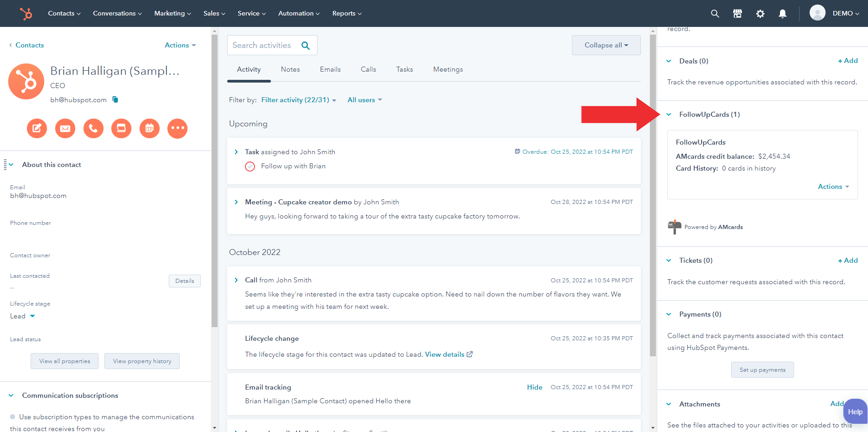Switch to the Calls tab
This screenshot has width=868, height=432.
369,69
